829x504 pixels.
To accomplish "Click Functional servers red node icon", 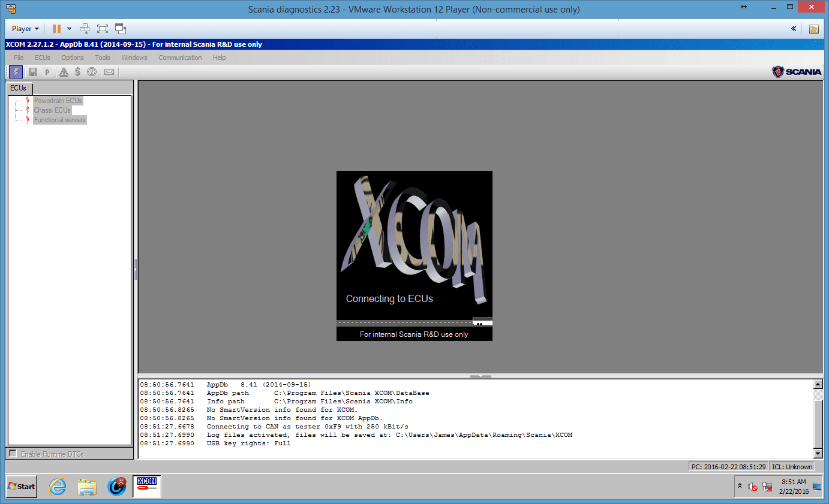I will tap(28, 120).
